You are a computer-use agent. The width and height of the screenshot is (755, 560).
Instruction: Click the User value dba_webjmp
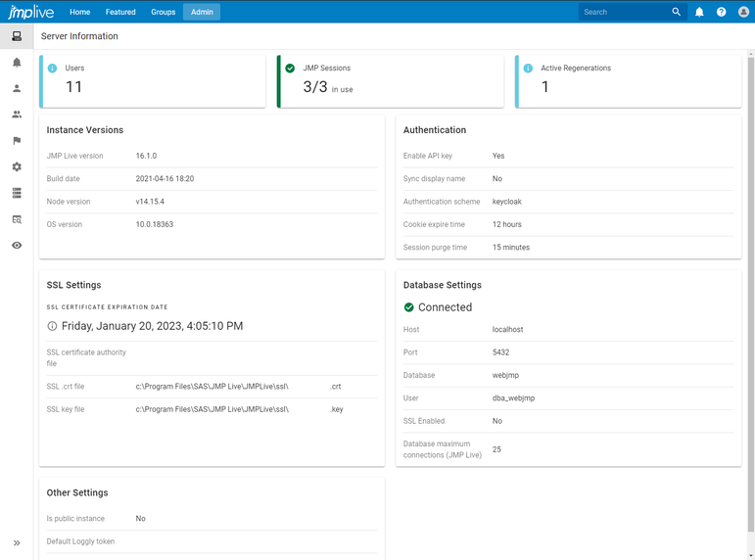click(x=513, y=398)
